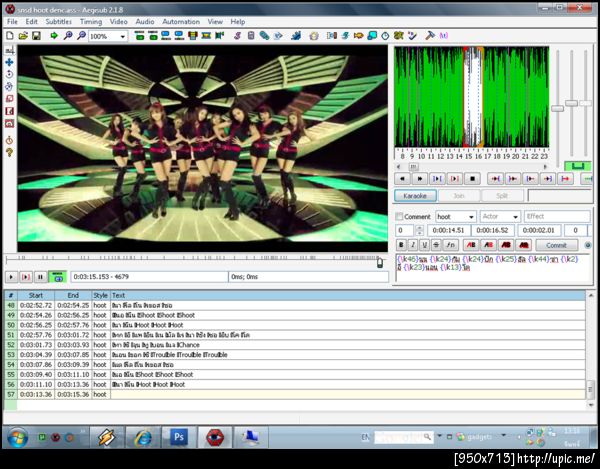Open the Timing Post-Processor clock icon

(x=385, y=36)
